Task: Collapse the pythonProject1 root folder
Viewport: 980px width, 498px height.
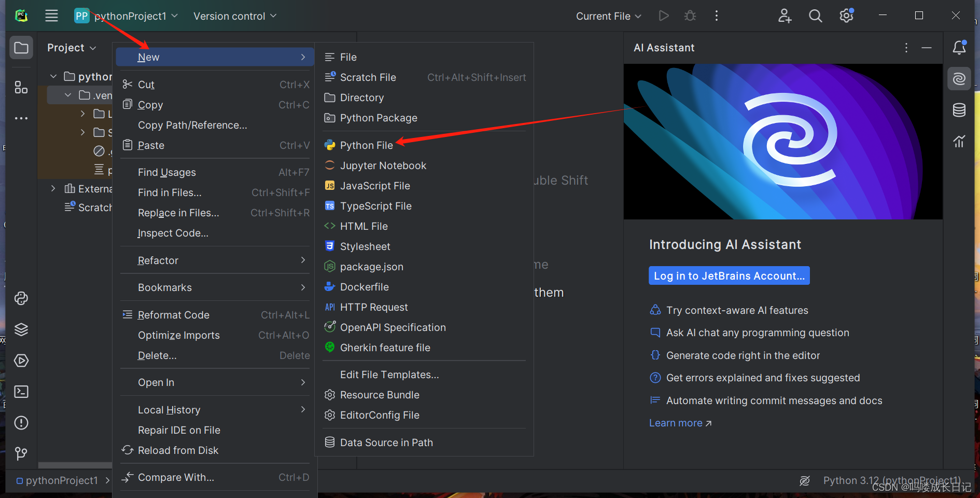Action: tap(53, 77)
